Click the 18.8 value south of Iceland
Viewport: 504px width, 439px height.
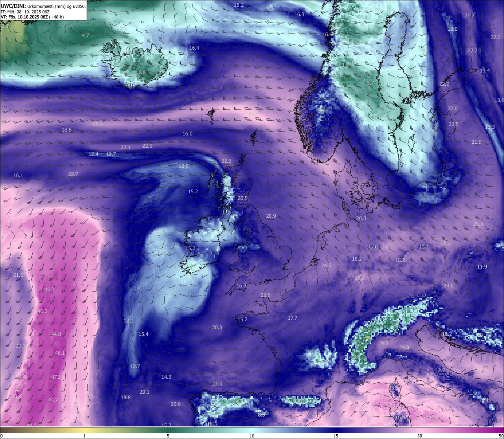click(x=67, y=130)
